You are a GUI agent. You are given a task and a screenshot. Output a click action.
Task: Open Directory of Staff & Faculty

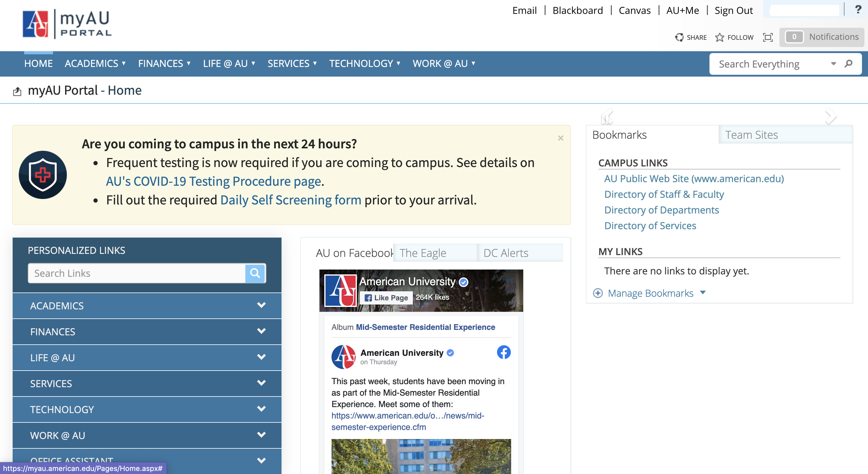664,194
